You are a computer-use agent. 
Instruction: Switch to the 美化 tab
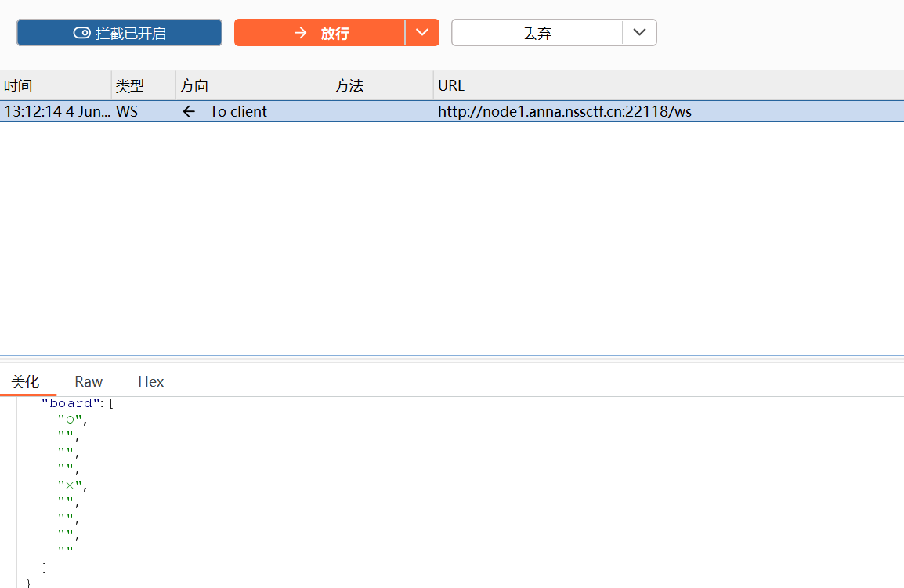[x=25, y=381]
